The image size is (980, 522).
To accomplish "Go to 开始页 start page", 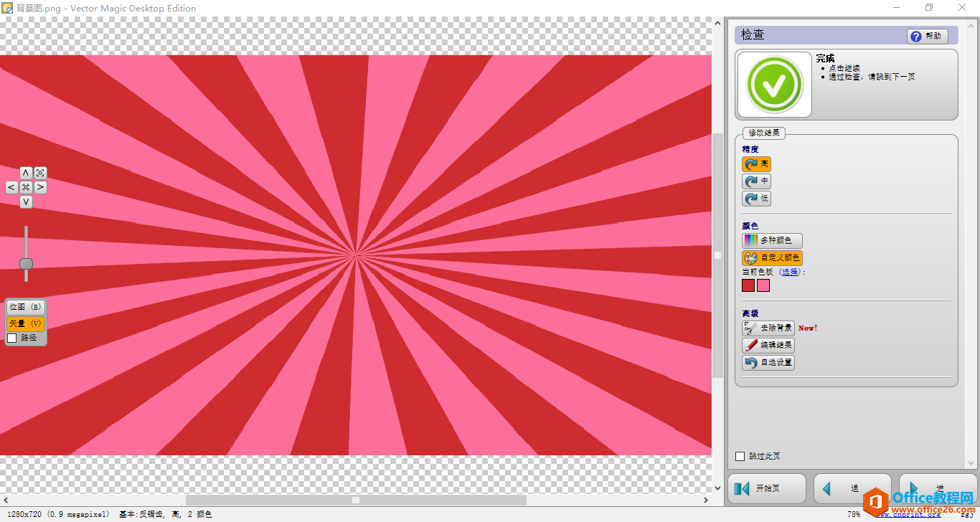I will point(765,489).
